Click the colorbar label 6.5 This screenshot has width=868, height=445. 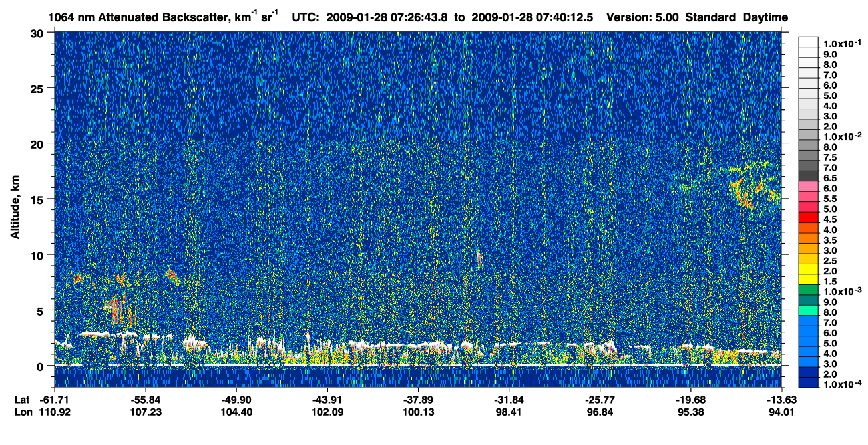tap(830, 179)
